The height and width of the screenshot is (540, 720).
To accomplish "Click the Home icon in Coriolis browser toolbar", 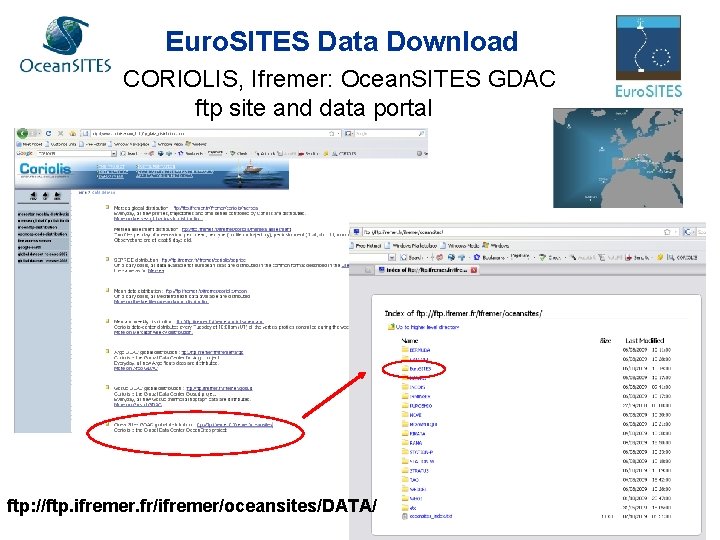I will (x=73, y=133).
